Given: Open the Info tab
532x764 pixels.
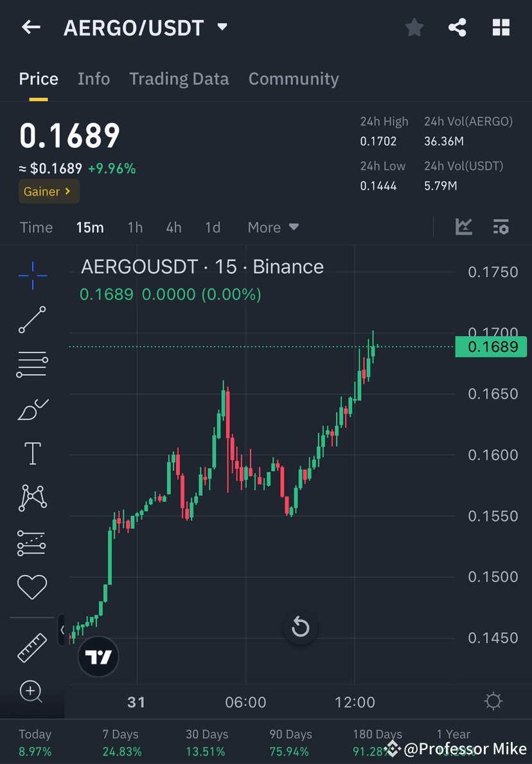Looking at the screenshot, I should pos(94,78).
